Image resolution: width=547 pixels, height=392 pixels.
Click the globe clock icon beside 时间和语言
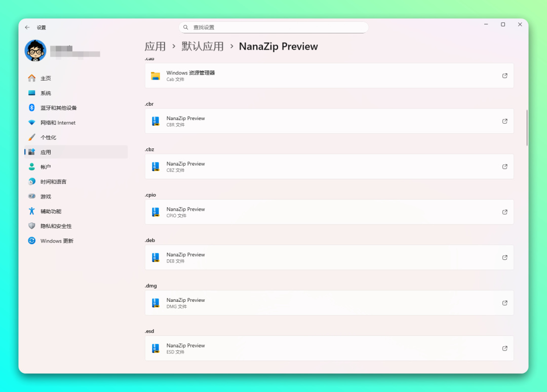point(32,182)
